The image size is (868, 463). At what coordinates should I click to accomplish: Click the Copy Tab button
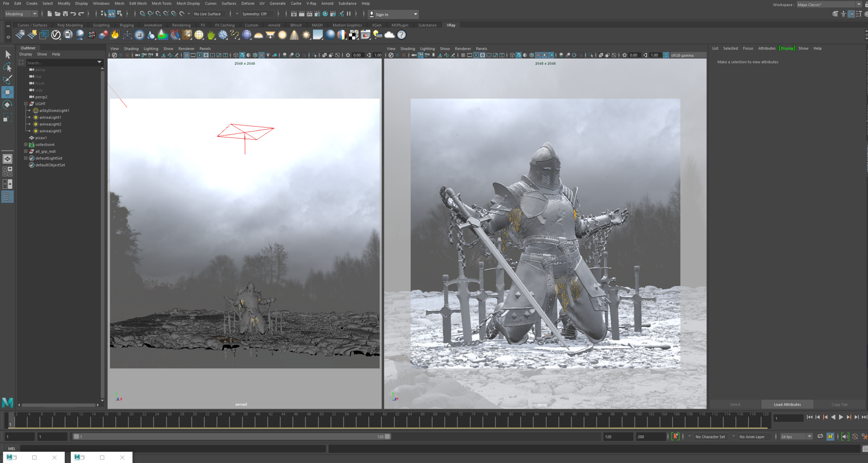[x=839, y=404]
